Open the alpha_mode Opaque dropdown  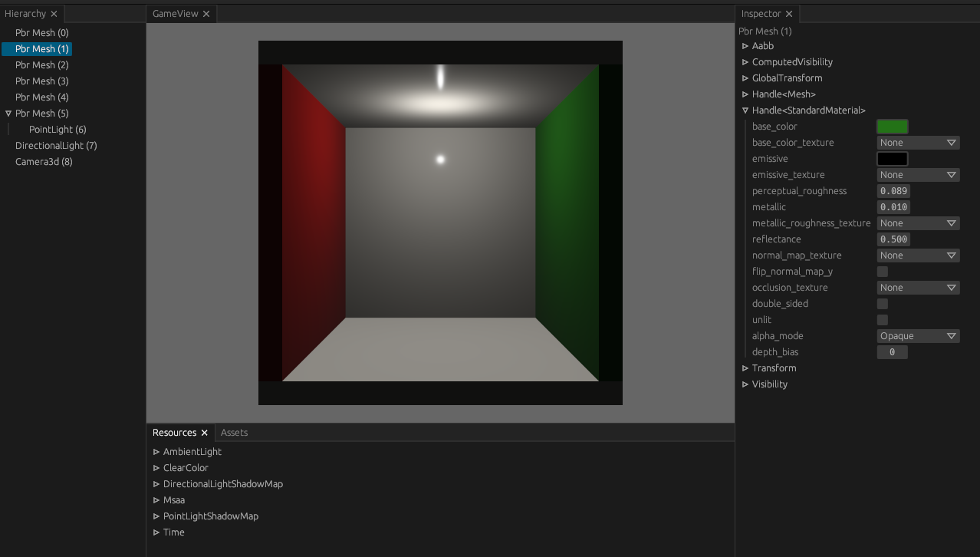click(x=919, y=336)
